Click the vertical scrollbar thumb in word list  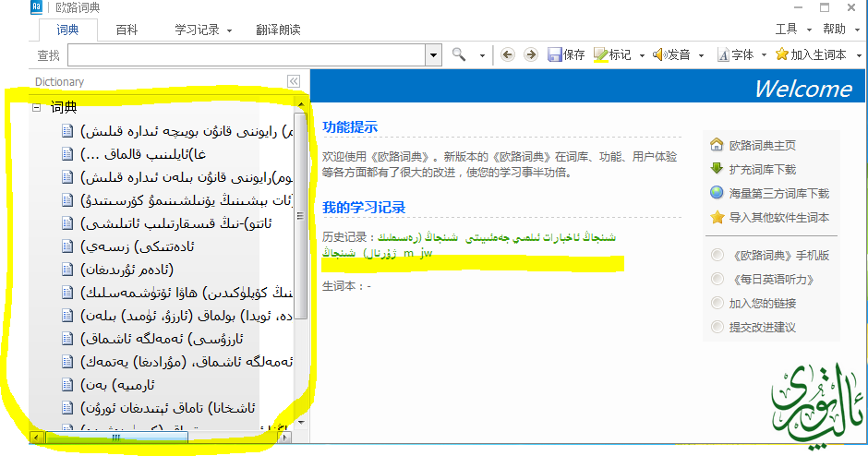[301, 216]
